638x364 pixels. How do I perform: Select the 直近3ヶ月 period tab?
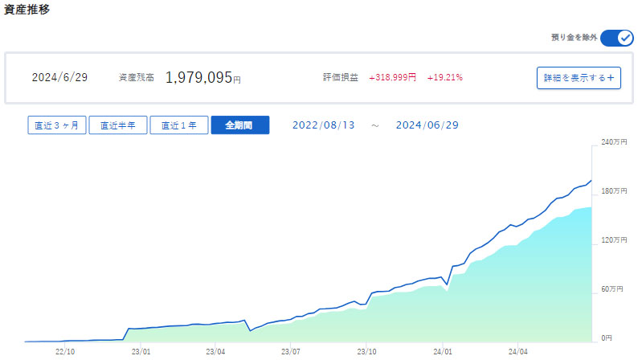[x=56, y=125]
